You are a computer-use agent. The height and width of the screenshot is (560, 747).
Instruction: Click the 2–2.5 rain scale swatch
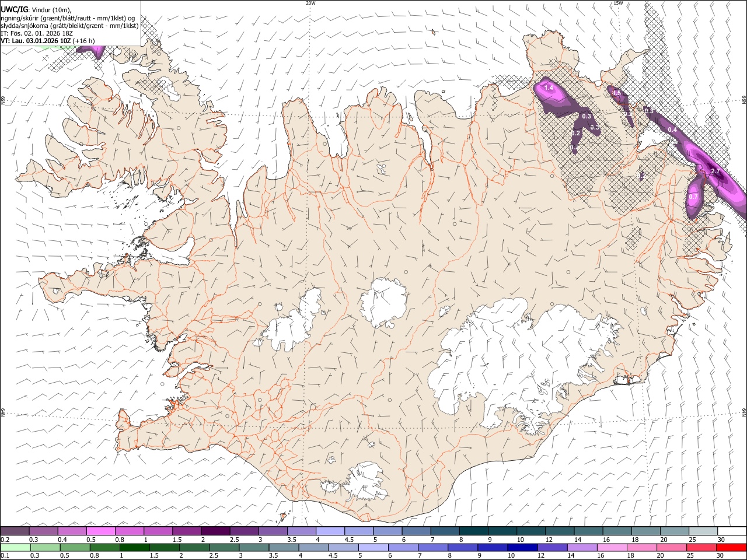click(195, 547)
